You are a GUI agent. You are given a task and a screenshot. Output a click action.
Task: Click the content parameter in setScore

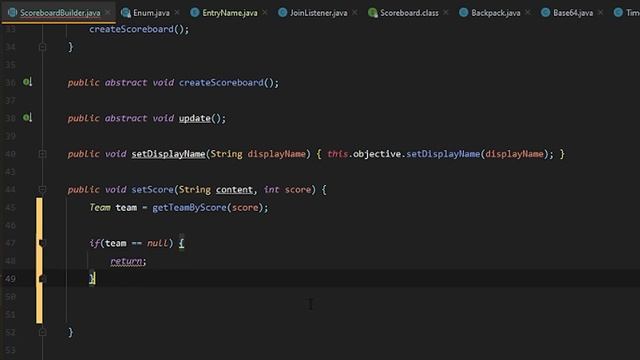click(x=234, y=189)
